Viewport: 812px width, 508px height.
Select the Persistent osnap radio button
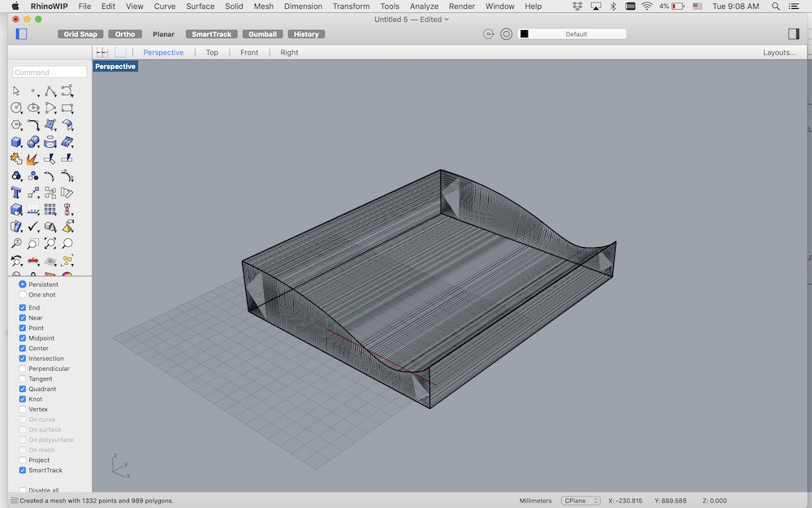point(22,284)
